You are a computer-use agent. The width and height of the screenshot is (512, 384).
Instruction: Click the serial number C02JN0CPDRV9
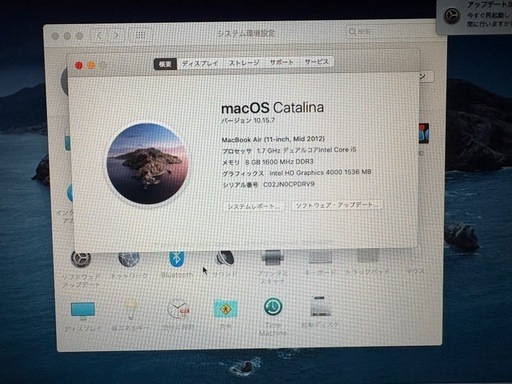coord(289,184)
